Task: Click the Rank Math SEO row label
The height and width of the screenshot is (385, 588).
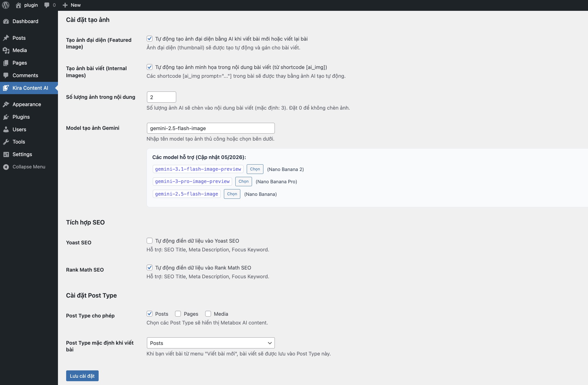Action: coord(85,270)
